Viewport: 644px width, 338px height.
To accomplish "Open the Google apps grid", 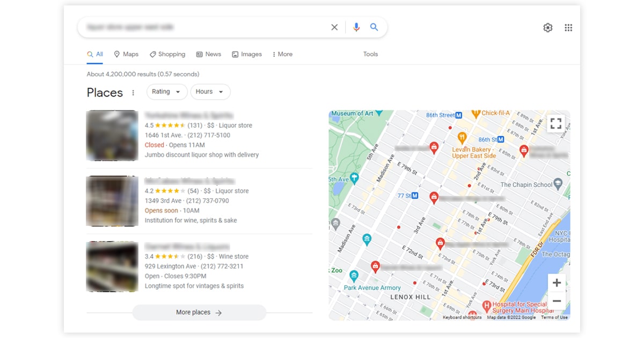I will (x=568, y=28).
